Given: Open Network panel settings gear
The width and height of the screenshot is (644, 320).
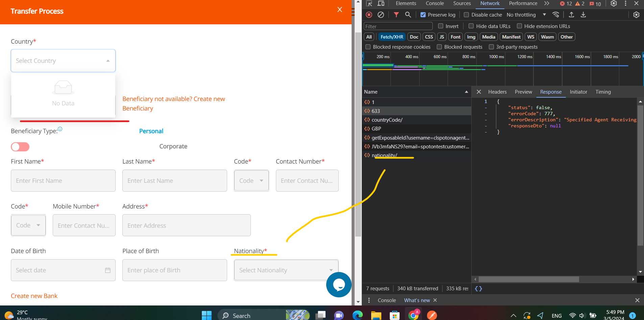Looking at the screenshot, I should pos(636,15).
